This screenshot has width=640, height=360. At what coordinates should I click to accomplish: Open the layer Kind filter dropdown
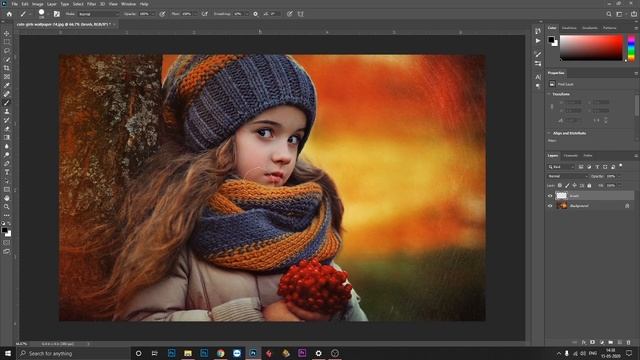(561, 167)
